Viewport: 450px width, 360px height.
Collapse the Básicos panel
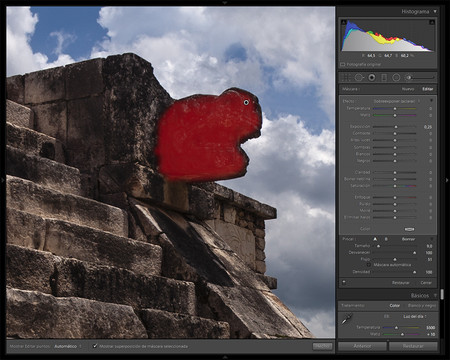coord(435,296)
